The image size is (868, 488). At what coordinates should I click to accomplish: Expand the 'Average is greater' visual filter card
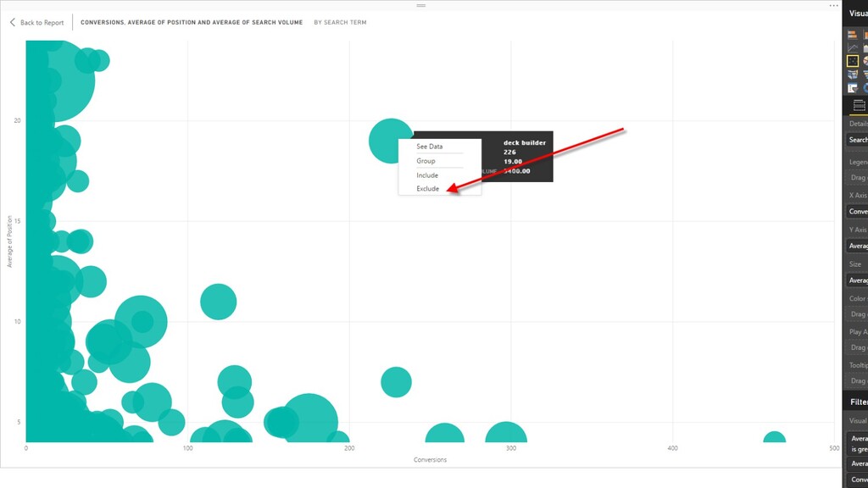point(858,444)
